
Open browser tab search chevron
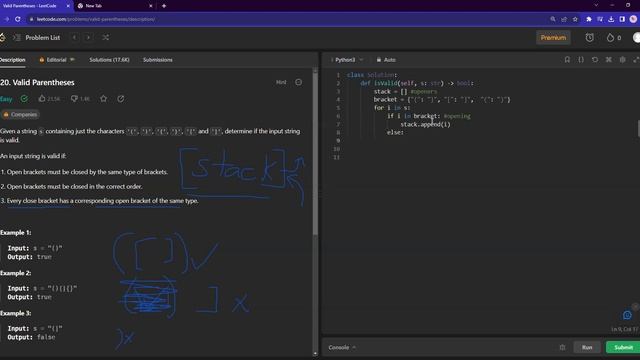coord(596,5)
